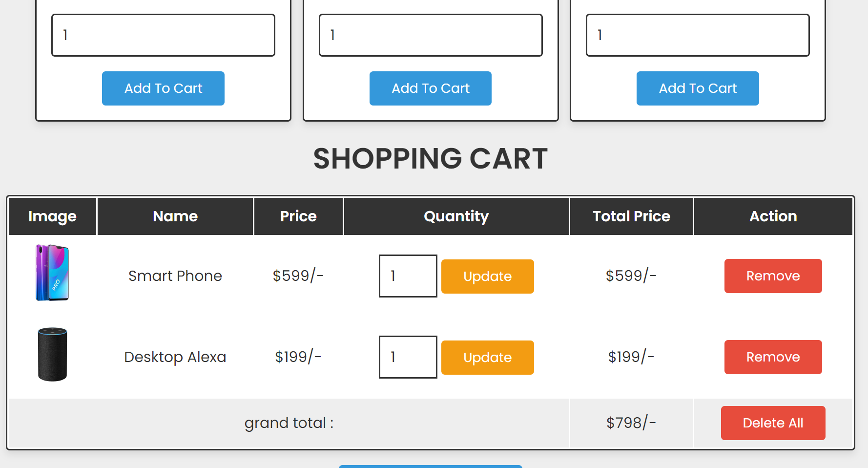
Task: Edit Desktop Alexa cart quantity field
Action: click(408, 357)
